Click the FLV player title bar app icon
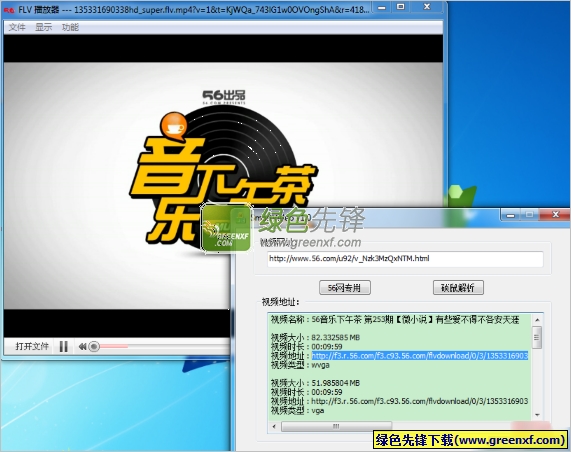Viewport: 571px width, 452px height. click(9, 10)
